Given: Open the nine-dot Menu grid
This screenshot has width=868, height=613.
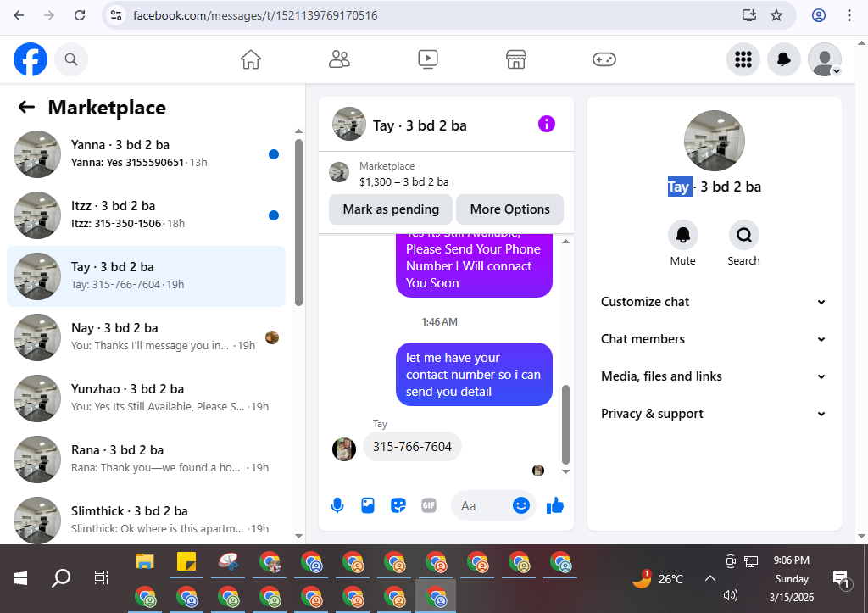Looking at the screenshot, I should pyautogui.click(x=743, y=59).
